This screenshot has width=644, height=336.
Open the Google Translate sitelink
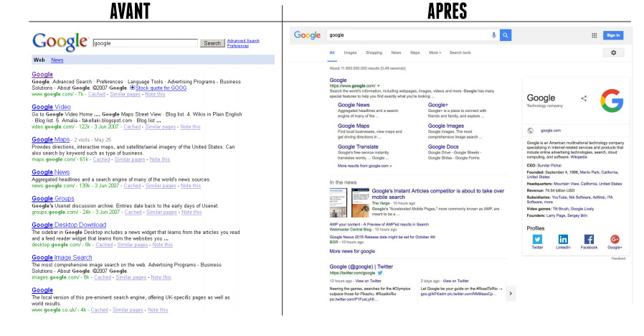[358, 146]
